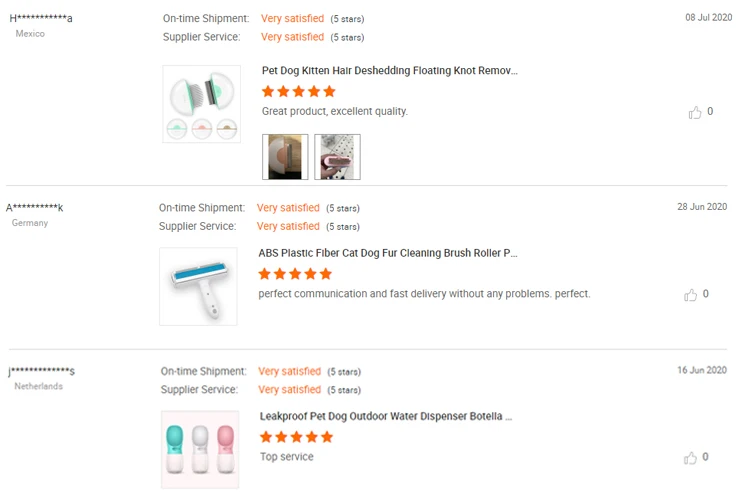Like the Mexico buyer's review with thumbs-up

(695, 113)
